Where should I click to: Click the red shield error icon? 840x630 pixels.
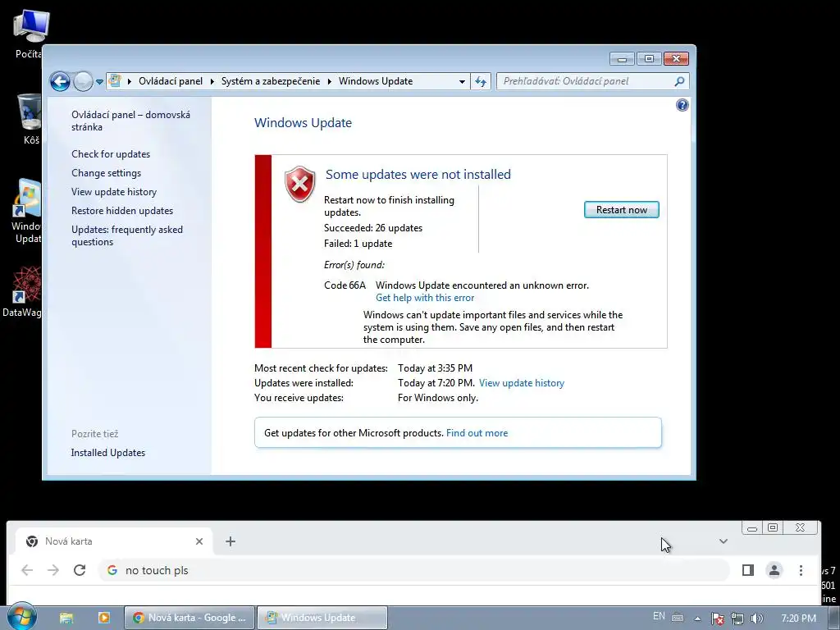pyautogui.click(x=300, y=185)
